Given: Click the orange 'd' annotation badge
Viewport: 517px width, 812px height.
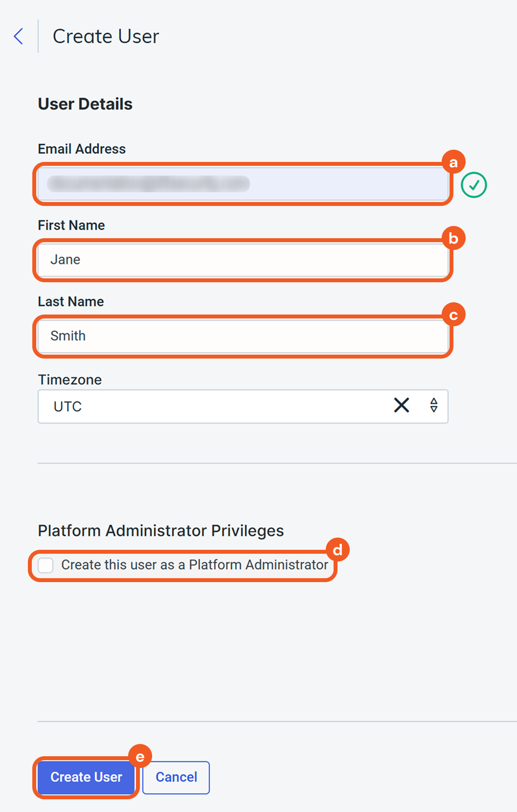Looking at the screenshot, I should [x=337, y=550].
